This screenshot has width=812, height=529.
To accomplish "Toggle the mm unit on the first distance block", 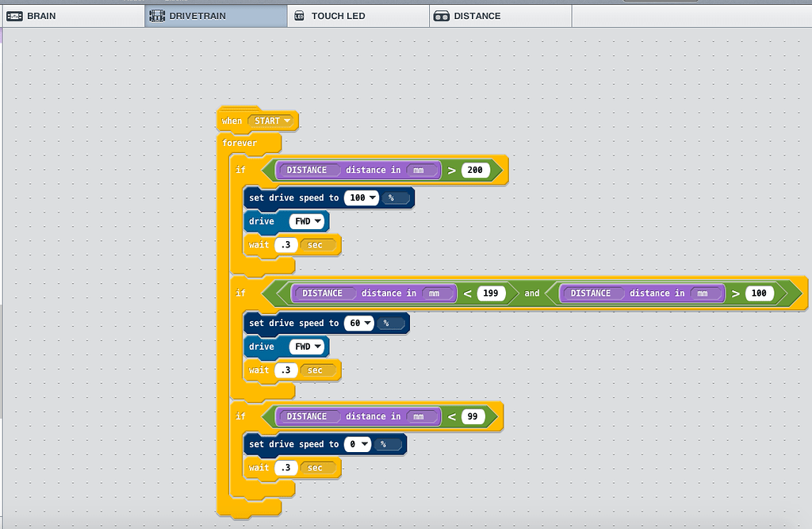I will pos(420,170).
